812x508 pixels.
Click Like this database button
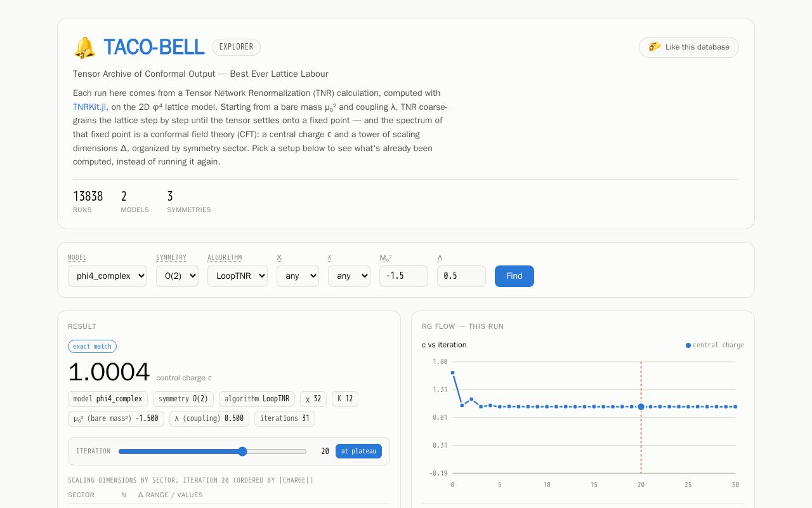pyautogui.click(x=689, y=47)
